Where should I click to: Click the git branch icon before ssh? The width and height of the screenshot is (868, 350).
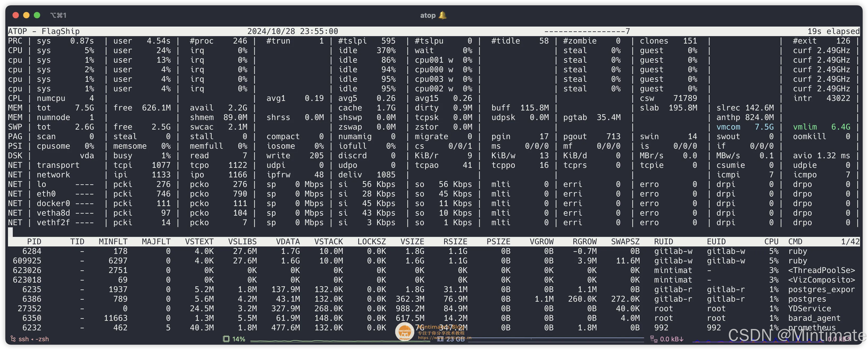coord(13,339)
